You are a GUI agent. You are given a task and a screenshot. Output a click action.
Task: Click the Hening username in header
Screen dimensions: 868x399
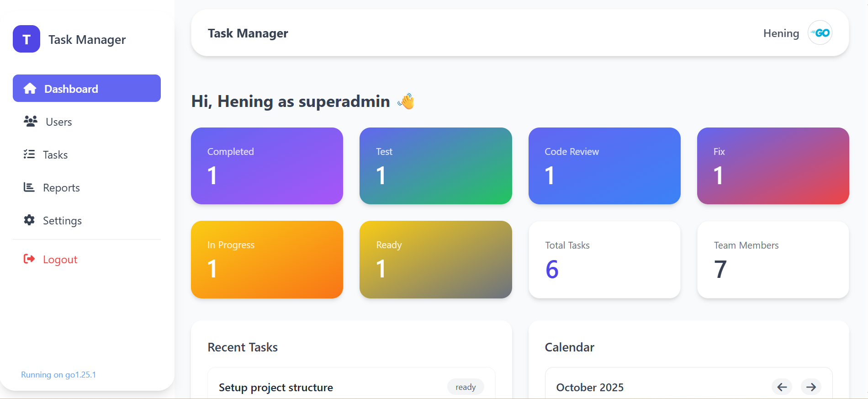pyautogui.click(x=781, y=33)
